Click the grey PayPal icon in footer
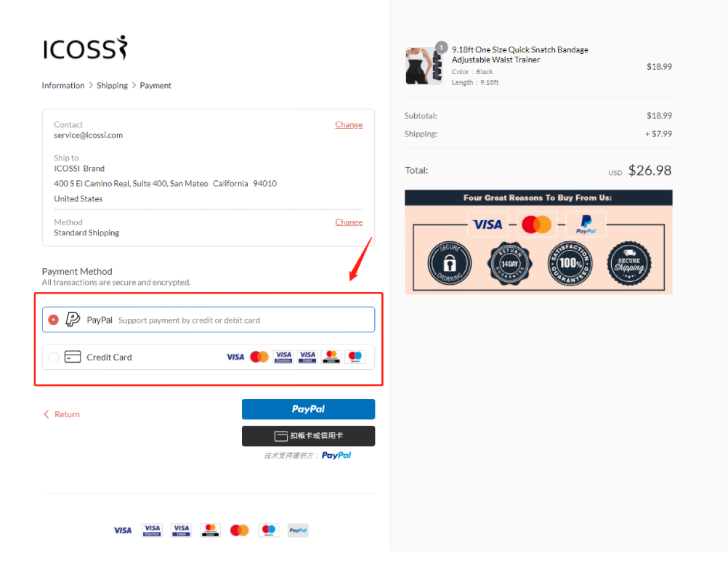 (298, 530)
